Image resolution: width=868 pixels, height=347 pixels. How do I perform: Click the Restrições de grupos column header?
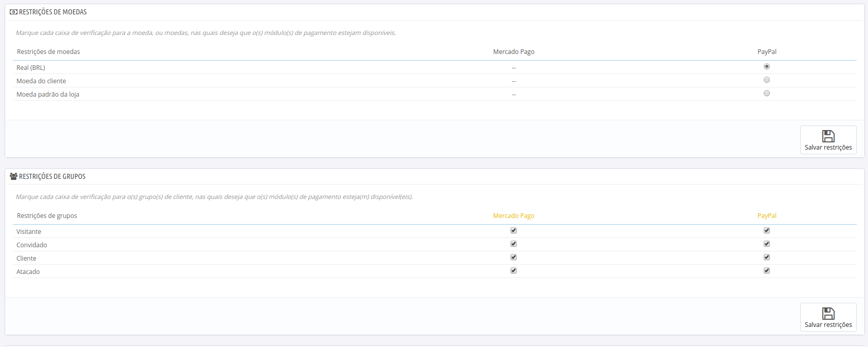click(47, 216)
